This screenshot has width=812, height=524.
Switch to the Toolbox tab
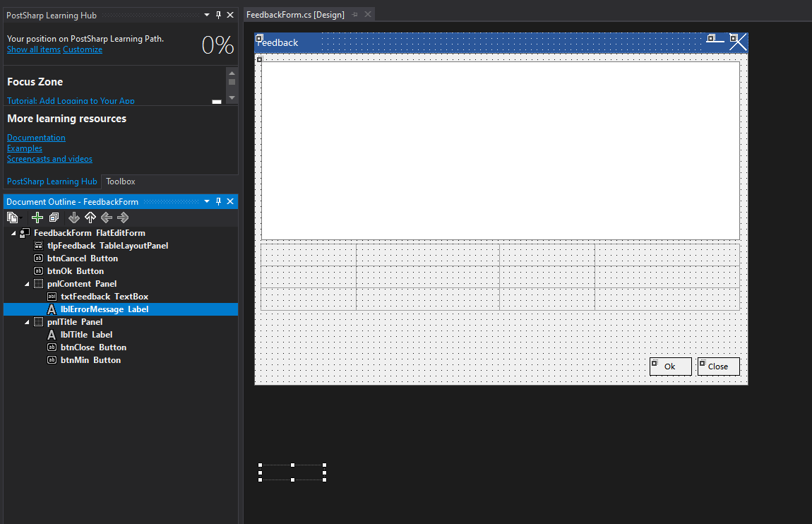click(x=120, y=181)
